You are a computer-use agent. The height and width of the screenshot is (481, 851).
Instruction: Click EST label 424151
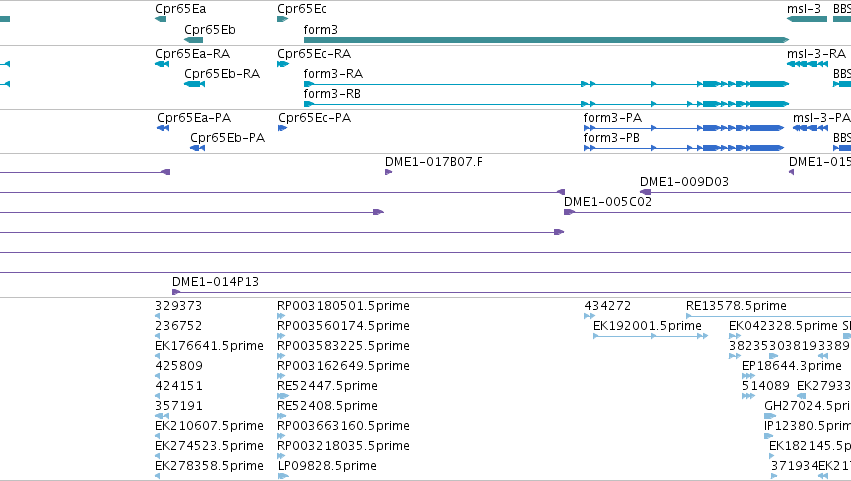click(x=179, y=386)
